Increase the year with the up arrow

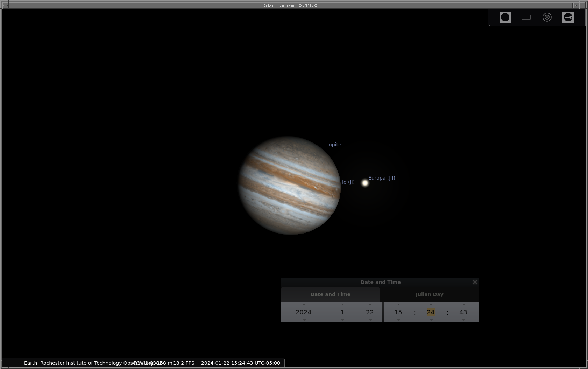point(304,305)
